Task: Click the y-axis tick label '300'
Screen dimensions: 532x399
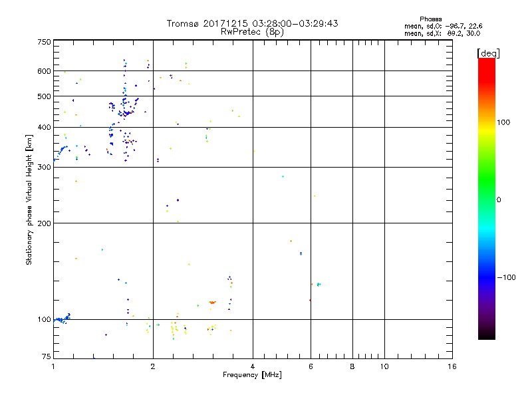Action: (44, 168)
